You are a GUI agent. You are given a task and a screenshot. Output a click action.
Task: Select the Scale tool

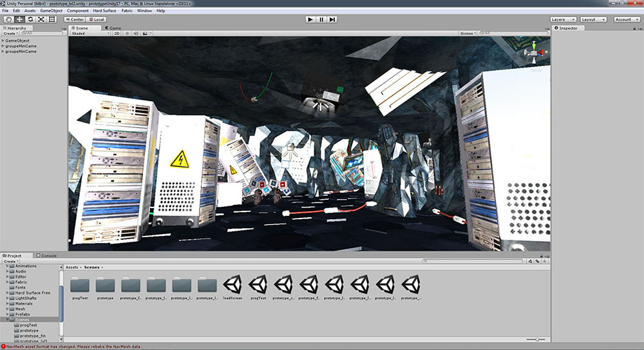click(41, 19)
